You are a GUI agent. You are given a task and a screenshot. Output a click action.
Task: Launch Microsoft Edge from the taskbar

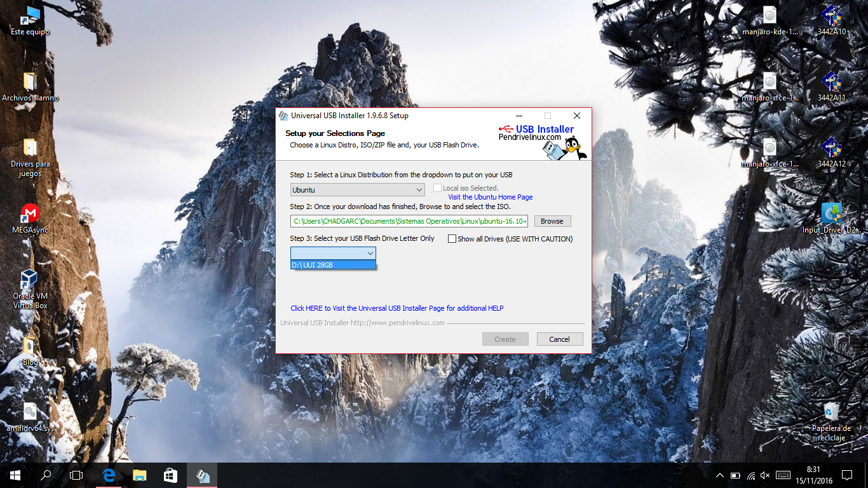(x=108, y=475)
